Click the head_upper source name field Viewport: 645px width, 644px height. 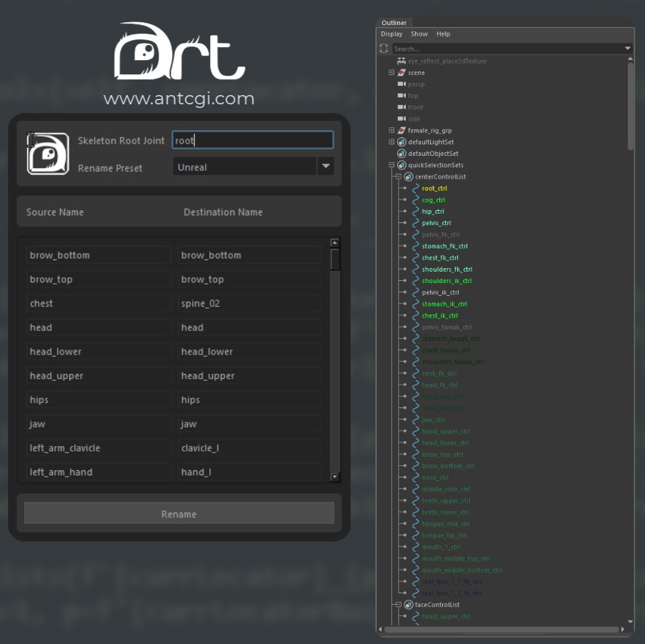click(x=99, y=376)
